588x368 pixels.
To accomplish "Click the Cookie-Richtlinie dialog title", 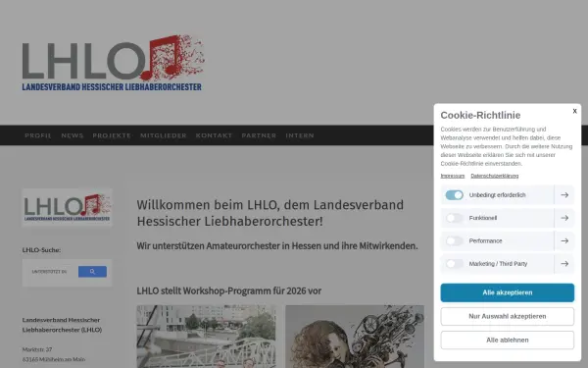I will [x=480, y=115].
